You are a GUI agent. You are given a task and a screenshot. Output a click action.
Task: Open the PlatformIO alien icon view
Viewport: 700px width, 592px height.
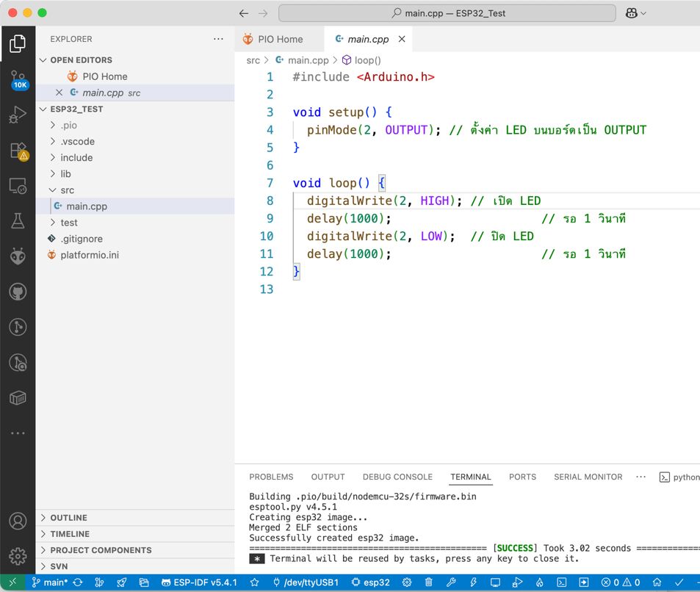click(x=18, y=256)
